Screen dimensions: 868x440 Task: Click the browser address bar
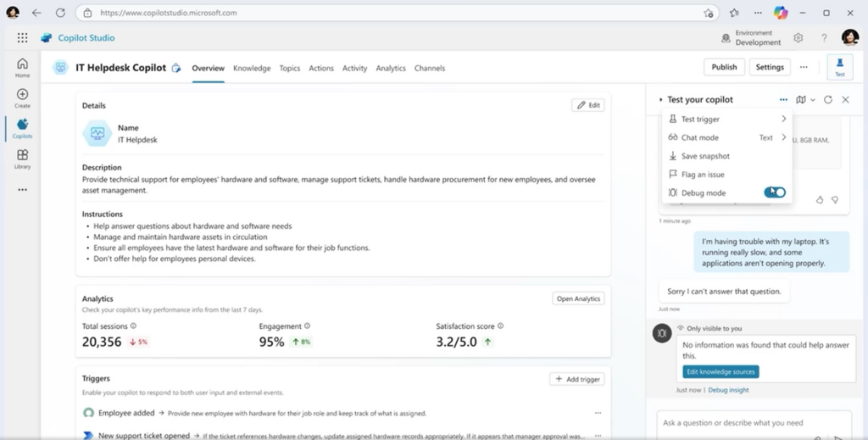397,13
